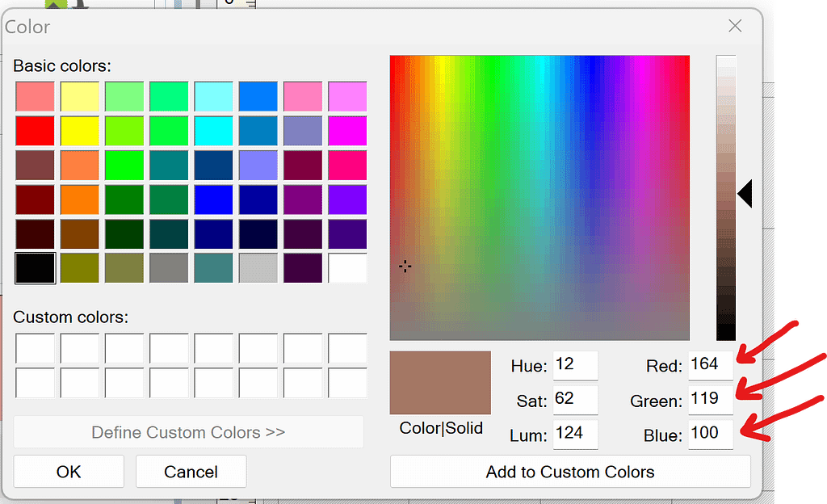Click the Define Custom Colors button
The height and width of the screenshot is (504, 827).
[188, 432]
